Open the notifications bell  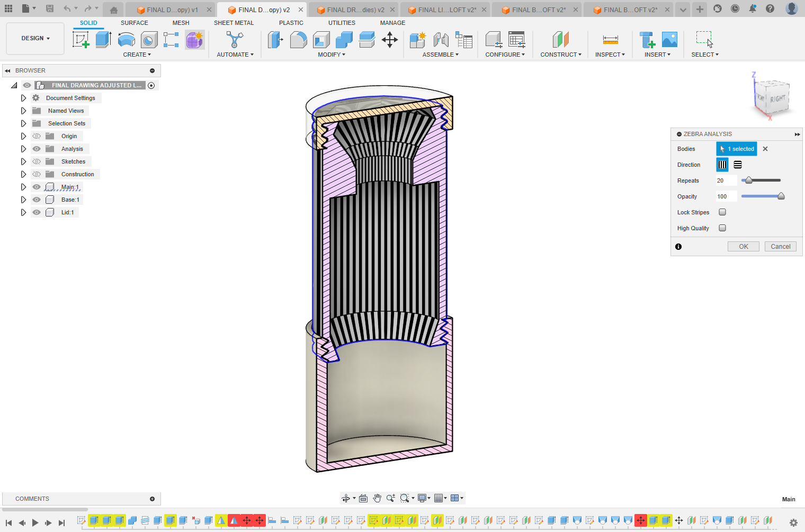[x=753, y=8]
